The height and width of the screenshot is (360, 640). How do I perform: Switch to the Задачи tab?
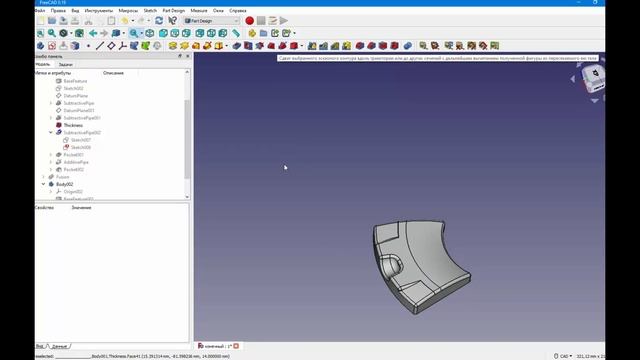click(65, 64)
